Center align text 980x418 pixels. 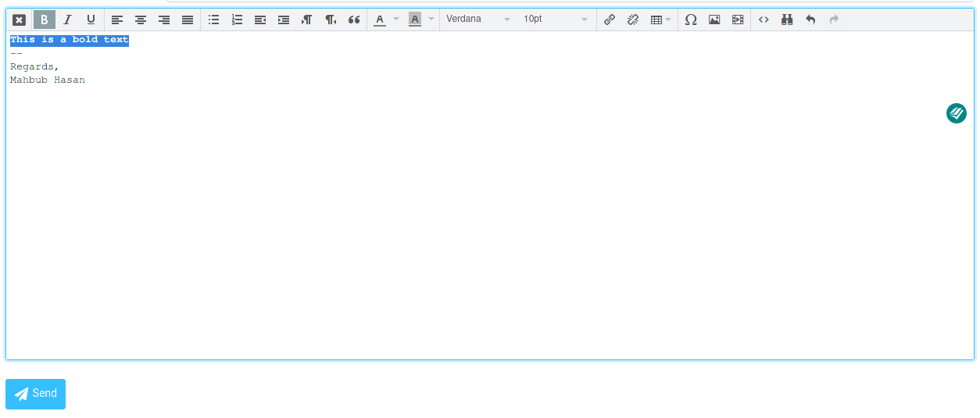pos(141,20)
